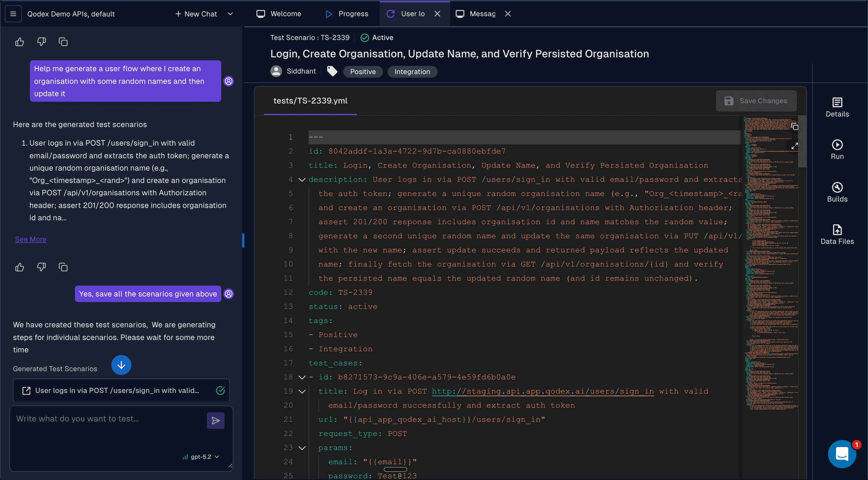Screen dimensions: 868x480
Task: Click 'code: TS-2339' on line 12
Action: 341,292
